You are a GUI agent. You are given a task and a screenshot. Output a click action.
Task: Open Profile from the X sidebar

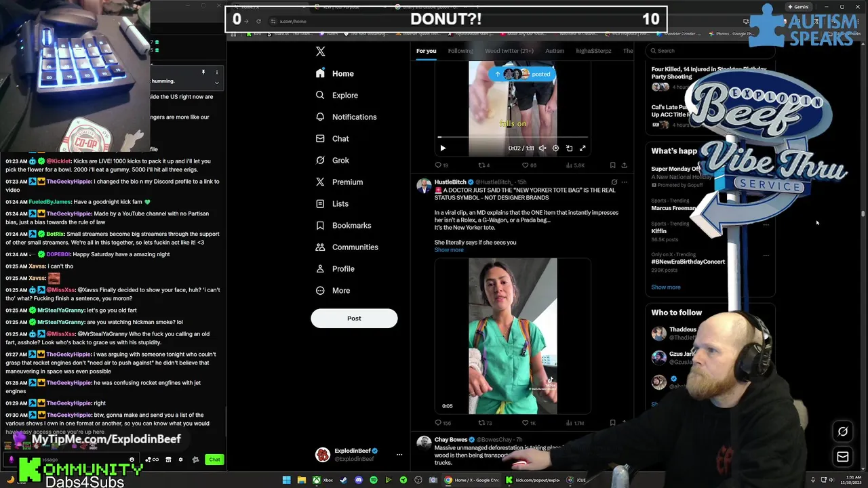(335, 268)
